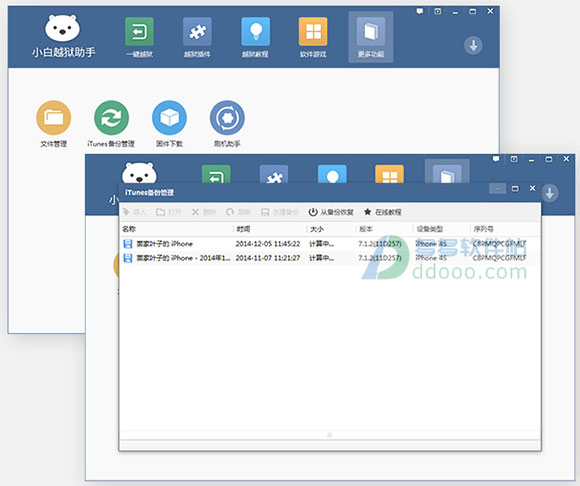
Task: Minimize the iTunes备份管理 dialog
Action: point(498,189)
